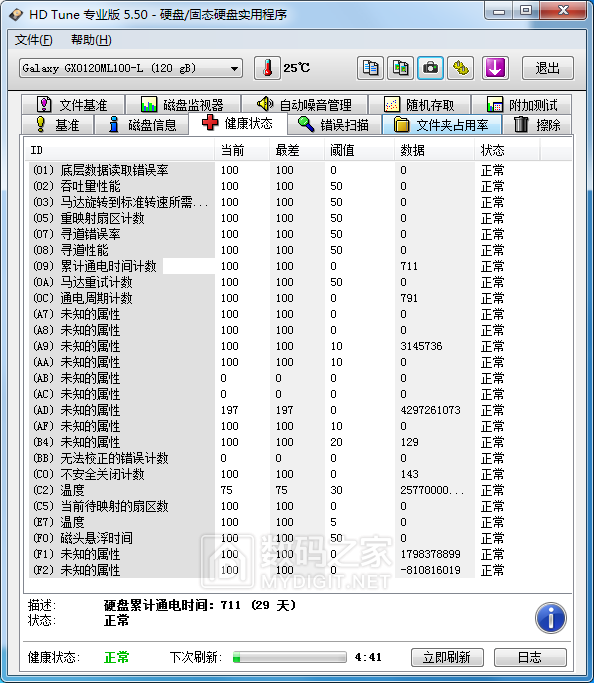Image resolution: width=594 pixels, height=683 pixels.
Task: Switch to the 磁盘监视器 tab
Action: click(183, 105)
